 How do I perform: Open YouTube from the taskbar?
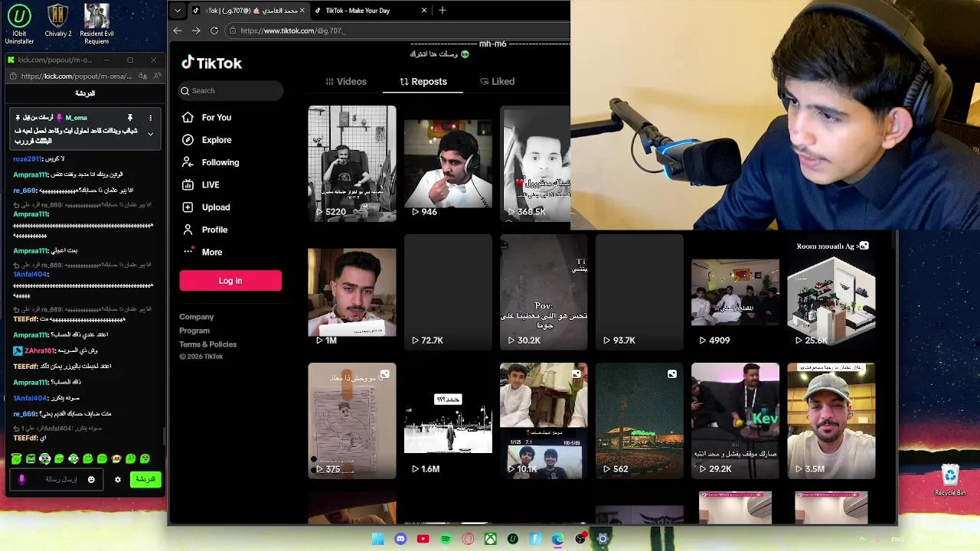pos(423,540)
